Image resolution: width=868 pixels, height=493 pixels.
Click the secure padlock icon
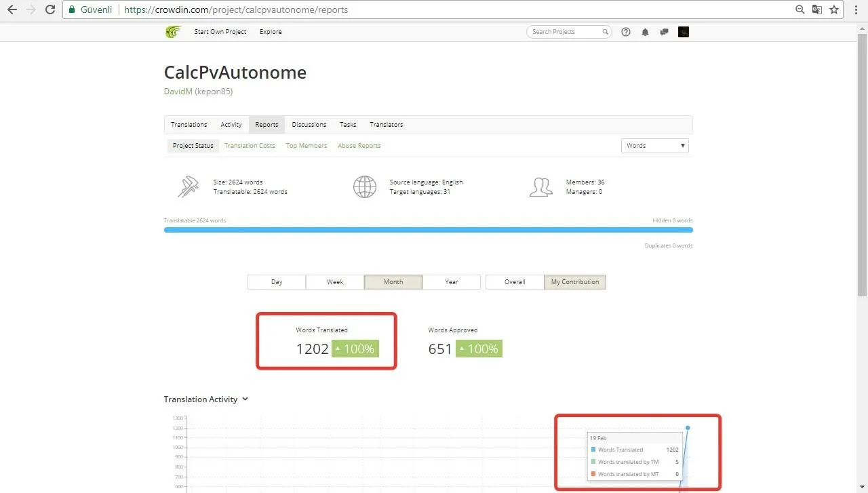coord(73,10)
